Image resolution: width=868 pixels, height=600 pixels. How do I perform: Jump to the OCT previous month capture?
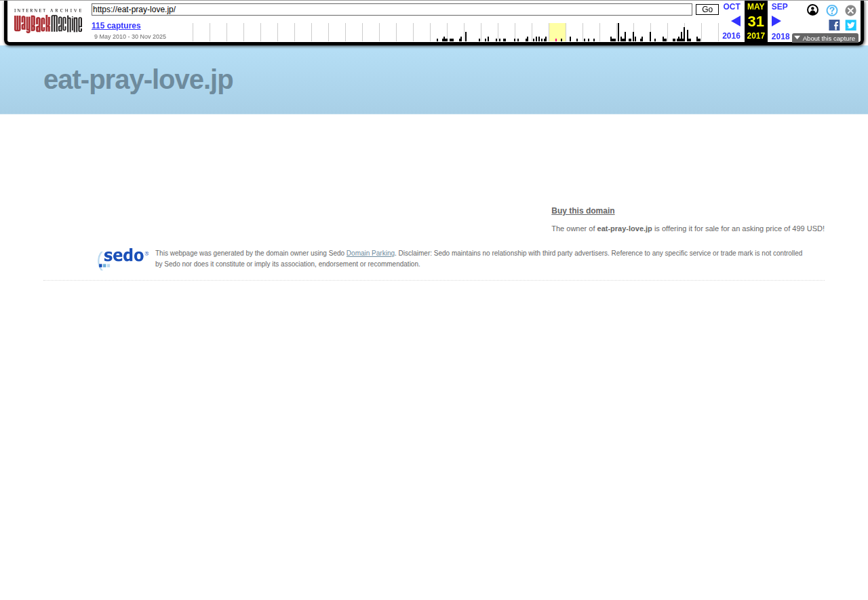[x=732, y=7]
